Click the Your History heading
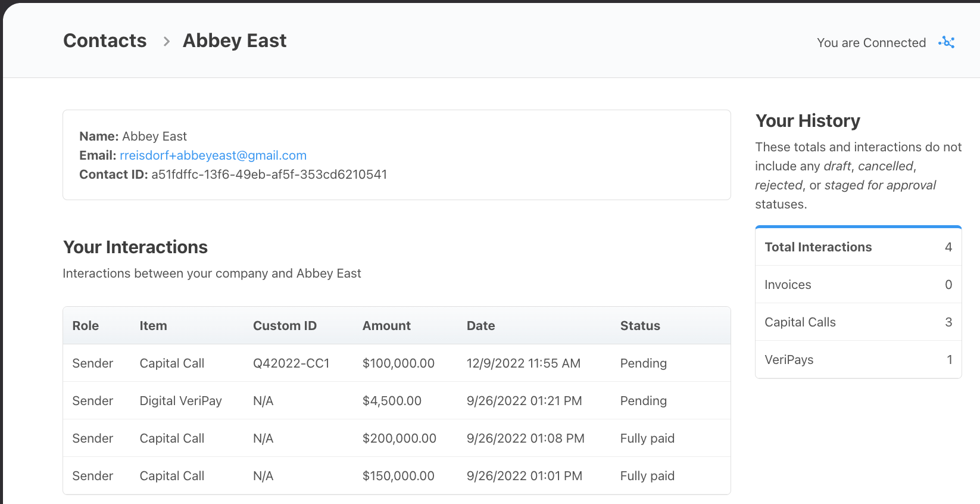The image size is (980, 504). pyautogui.click(x=807, y=121)
